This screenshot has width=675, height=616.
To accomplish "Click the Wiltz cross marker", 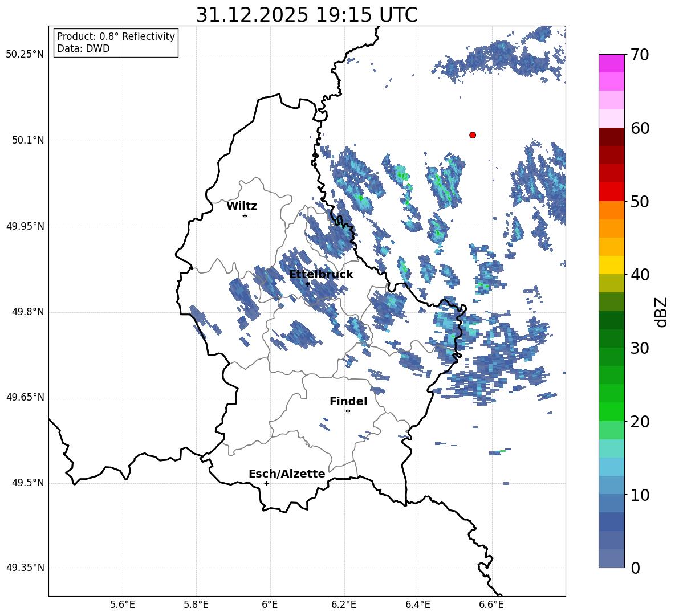I will pos(245,215).
